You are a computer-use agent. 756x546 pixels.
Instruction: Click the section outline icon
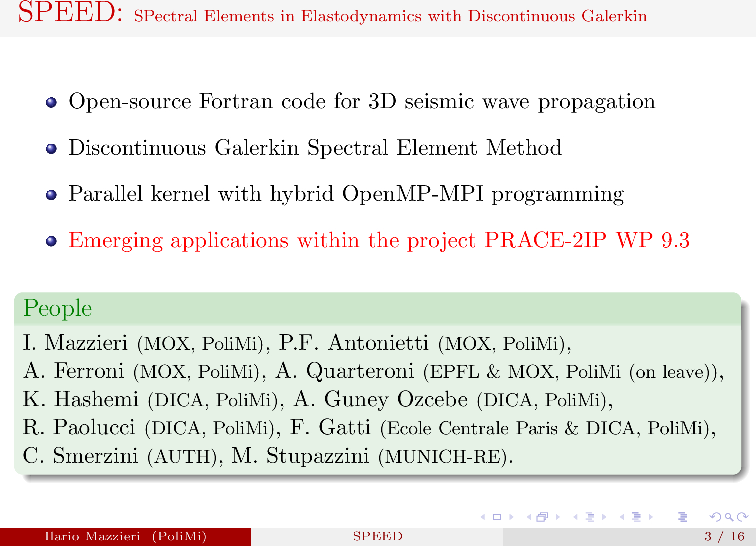click(637, 517)
